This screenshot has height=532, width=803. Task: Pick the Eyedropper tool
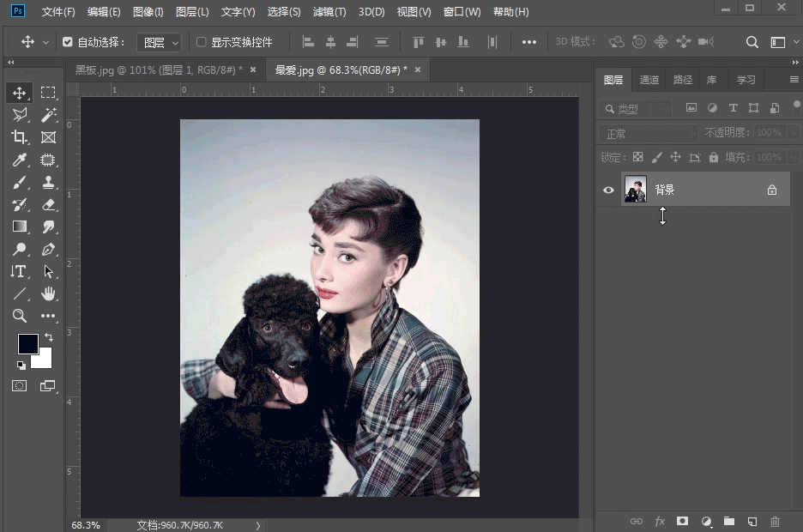click(20, 160)
